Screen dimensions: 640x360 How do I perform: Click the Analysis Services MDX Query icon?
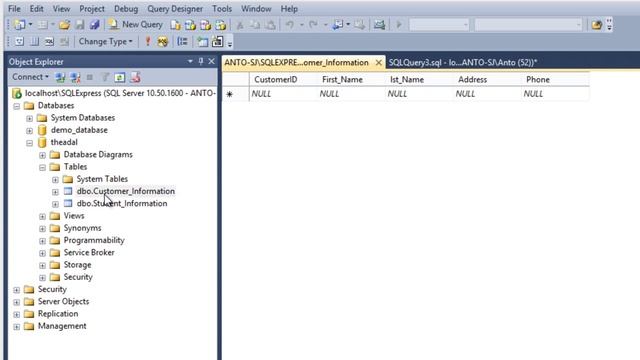[x=191, y=25]
